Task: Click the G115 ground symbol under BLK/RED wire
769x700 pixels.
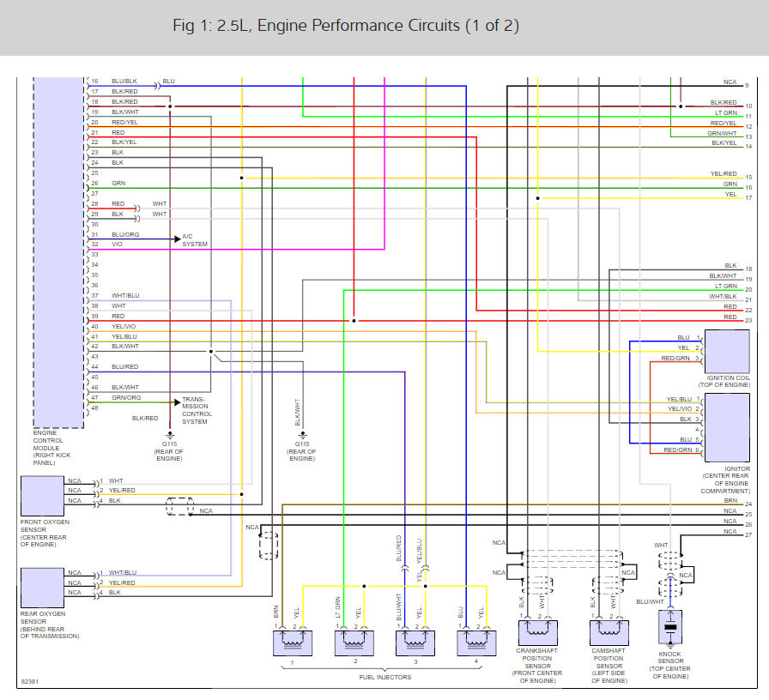Action: click(x=170, y=435)
